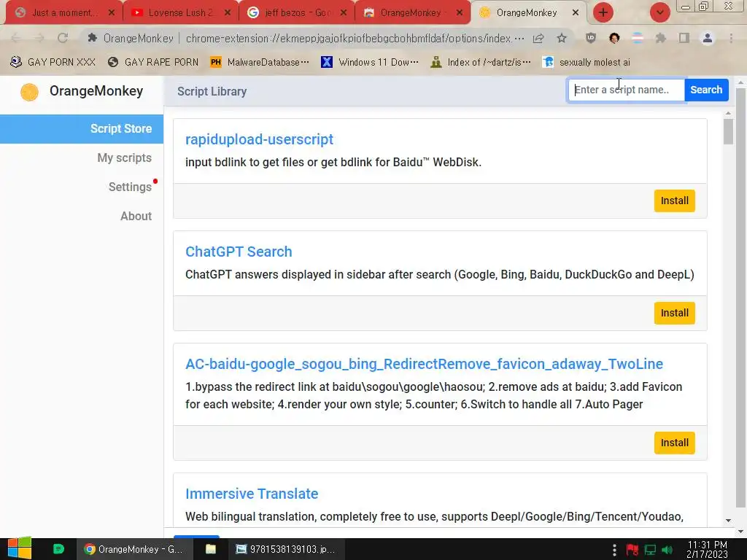Select Script Store in the sidebar
The height and width of the screenshot is (560, 747).
[x=82, y=128]
